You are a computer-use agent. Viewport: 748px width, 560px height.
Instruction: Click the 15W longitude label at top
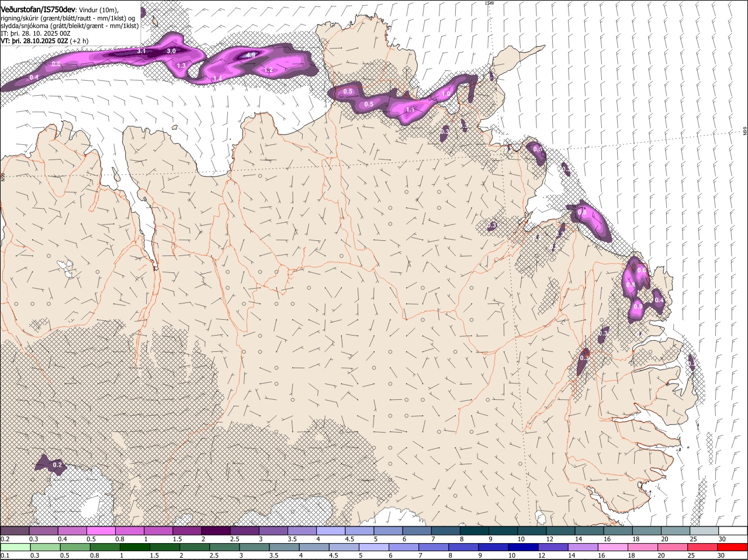point(489,3)
